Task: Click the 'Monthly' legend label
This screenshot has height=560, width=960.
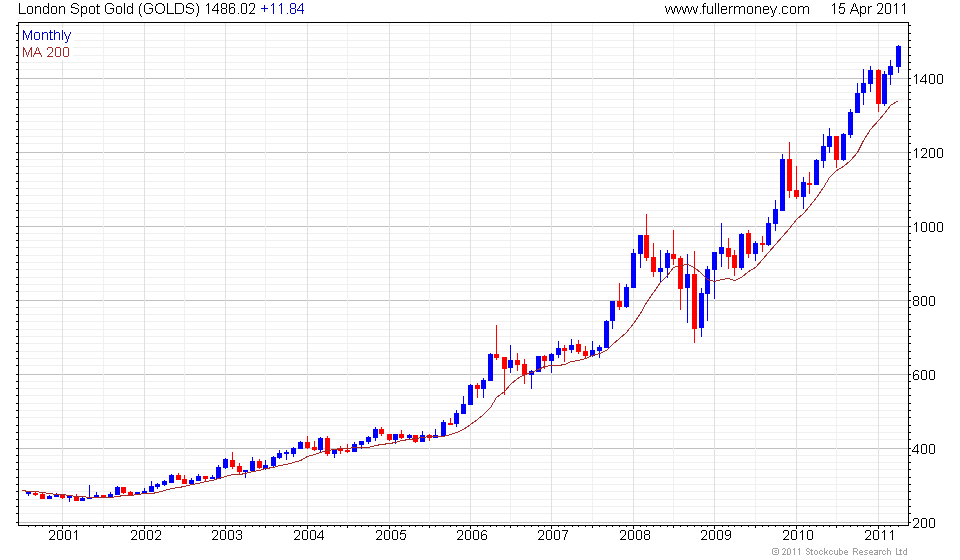Action: (x=47, y=35)
